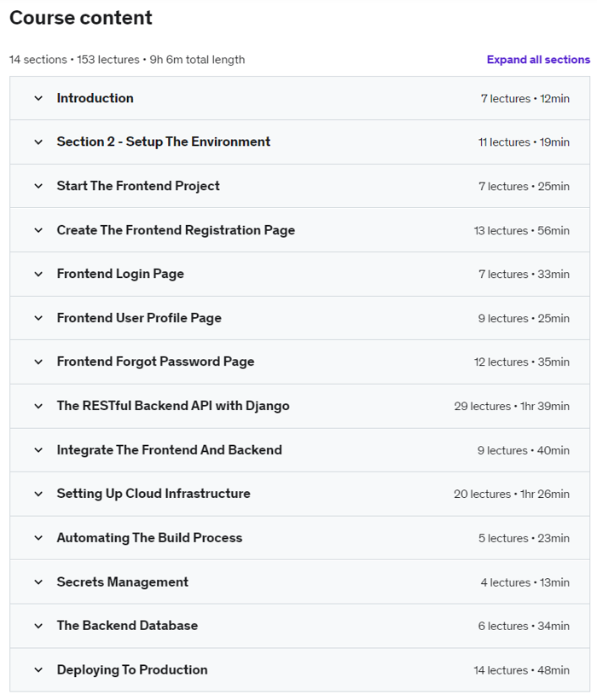The image size is (597, 700).
Task: Expand Deploying To Production section chevron
Action: click(38, 670)
